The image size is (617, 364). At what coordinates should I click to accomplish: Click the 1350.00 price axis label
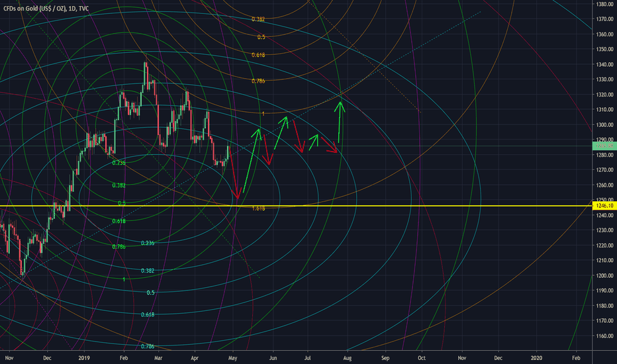point(605,49)
